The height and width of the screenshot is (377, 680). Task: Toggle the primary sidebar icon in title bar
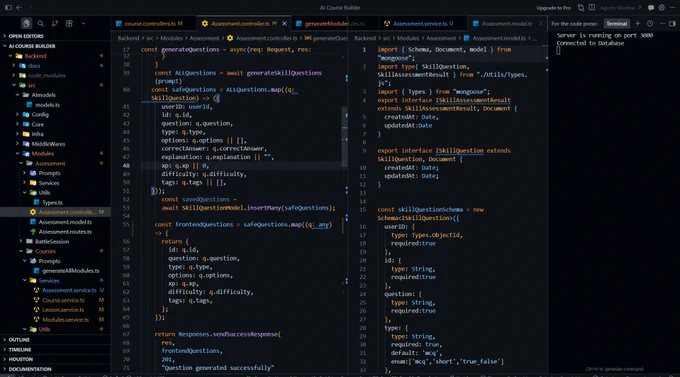(8, 7)
